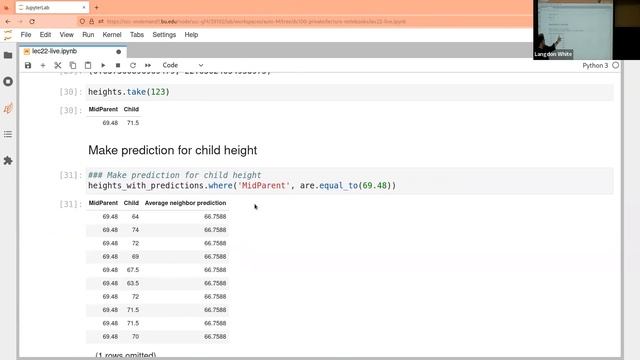The image size is (640, 360).
Task: Click the Child value 64 in the output table
Action: click(x=135, y=217)
